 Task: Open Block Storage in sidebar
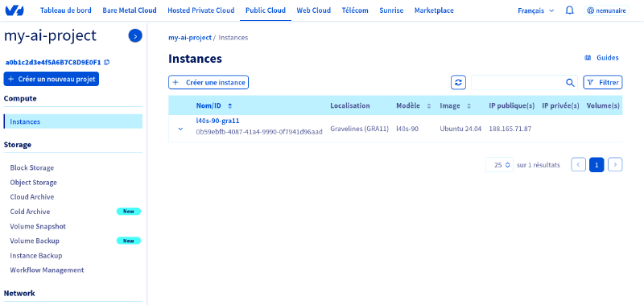32,167
